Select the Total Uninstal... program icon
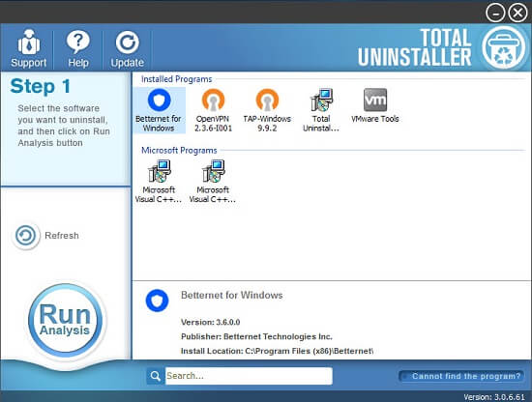The height and width of the screenshot is (402, 532). tap(321, 110)
